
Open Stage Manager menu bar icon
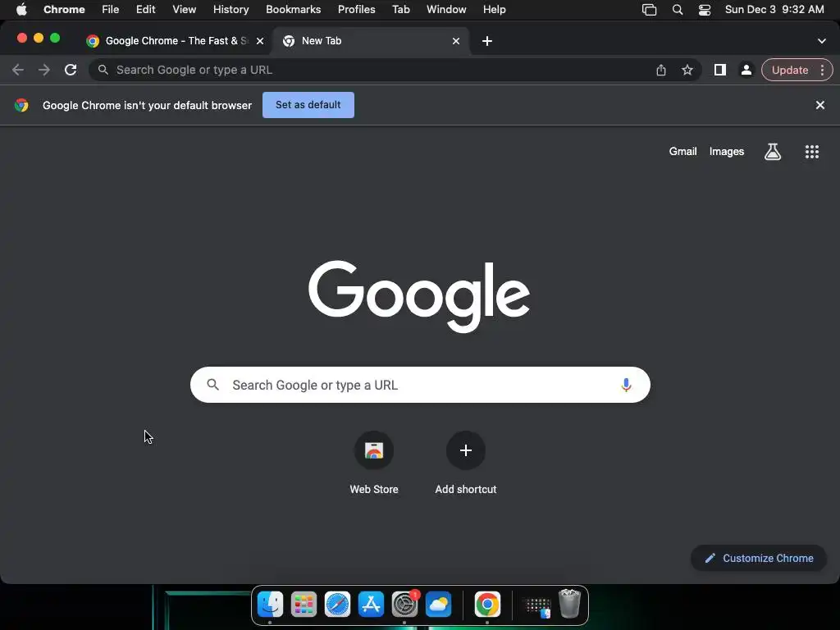tap(649, 10)
